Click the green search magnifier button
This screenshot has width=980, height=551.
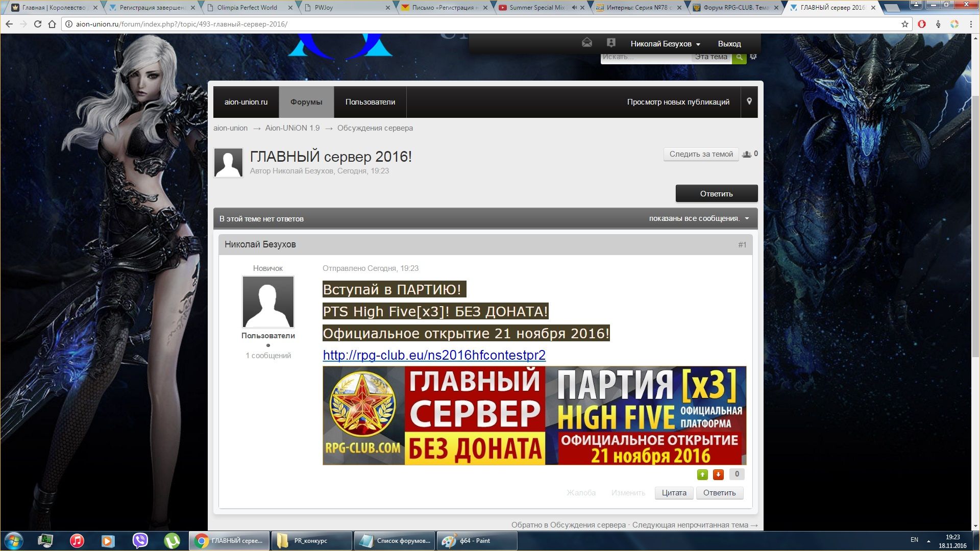tap(739, 57)
